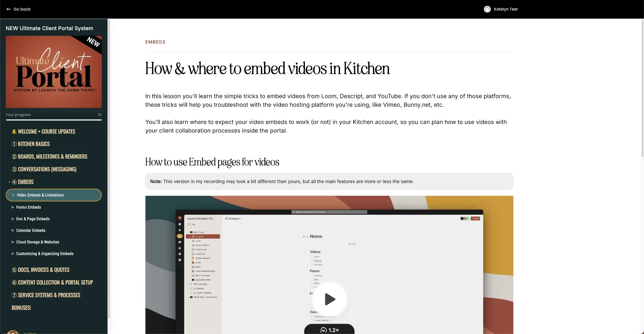644x334 pixels.
Task: Select the Video Embeds & Limitations lesson
Action: [40, 195]
